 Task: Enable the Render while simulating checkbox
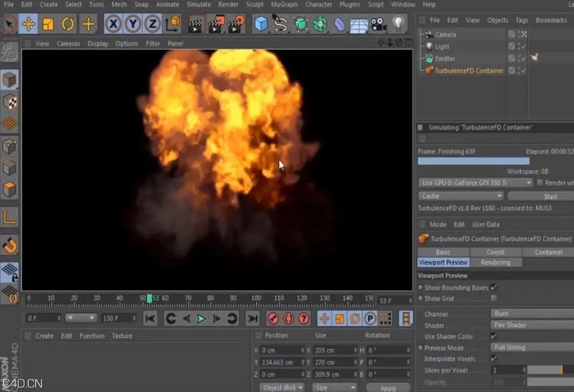tap(540, 182)
